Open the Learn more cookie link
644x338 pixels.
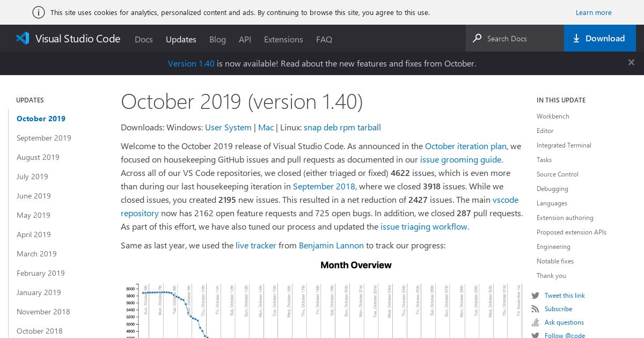click(594, 12)
